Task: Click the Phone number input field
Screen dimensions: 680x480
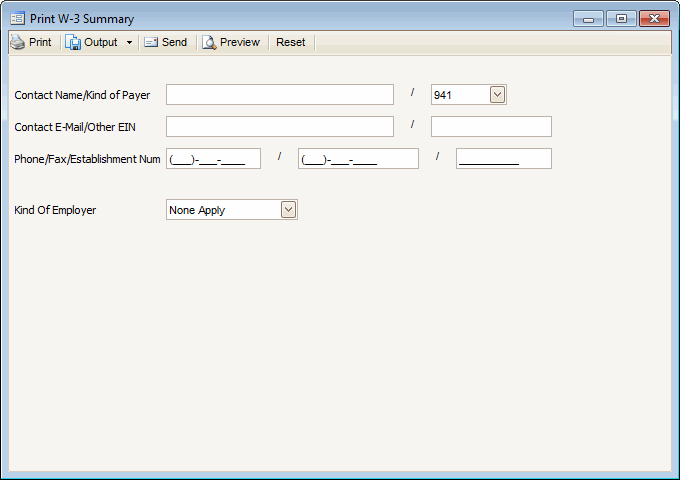Action: coord(213,158)
